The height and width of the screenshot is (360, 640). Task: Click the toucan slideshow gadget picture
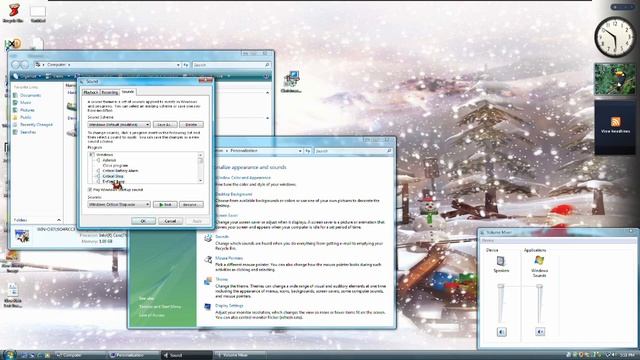615,79
